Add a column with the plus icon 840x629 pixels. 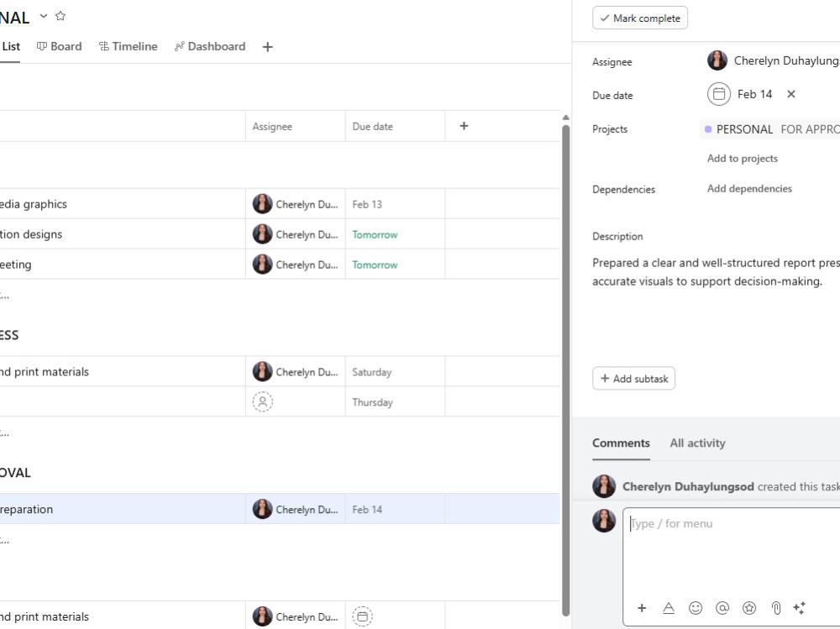tap(464, 126)
